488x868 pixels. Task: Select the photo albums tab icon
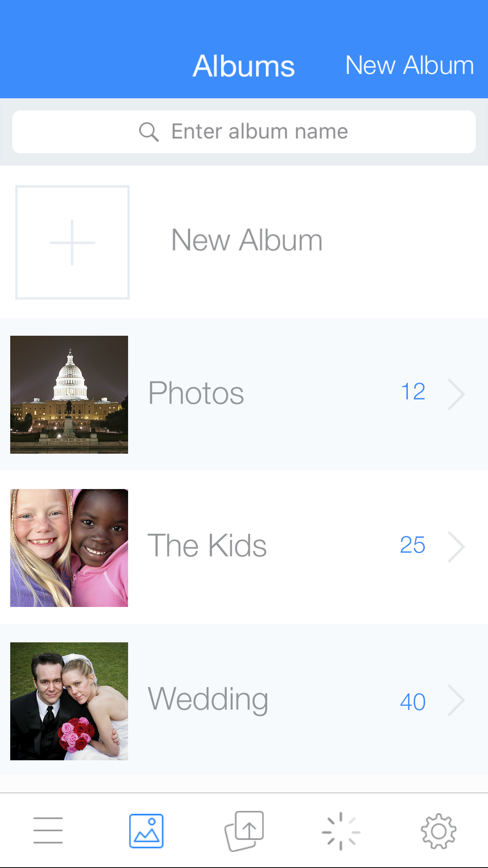tap(146, 831)
